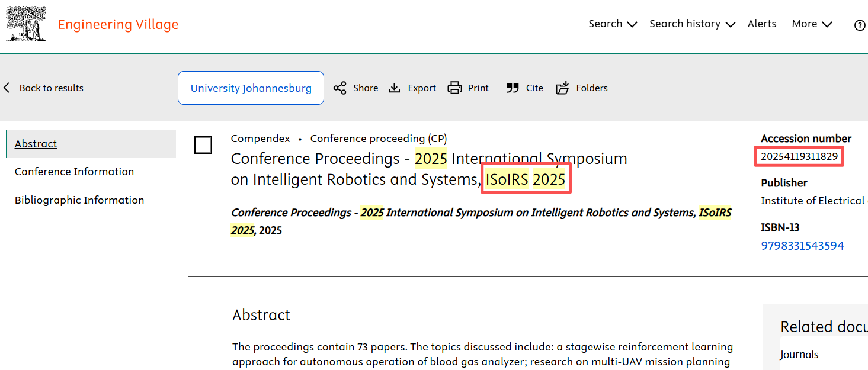Click the Share icon
Viewport: 868px width, 370px height.
click(x=339, y=88)
